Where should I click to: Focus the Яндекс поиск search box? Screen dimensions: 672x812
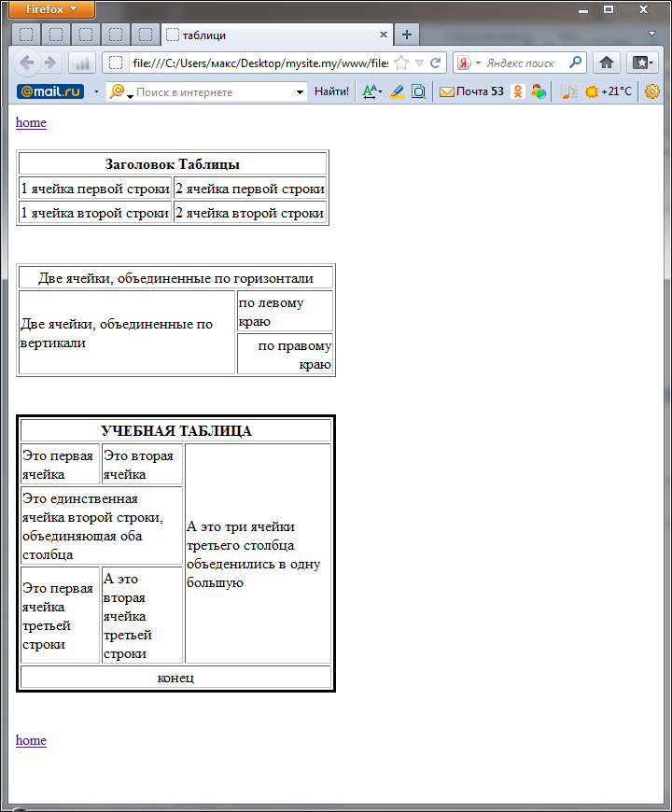pos(524,63)
